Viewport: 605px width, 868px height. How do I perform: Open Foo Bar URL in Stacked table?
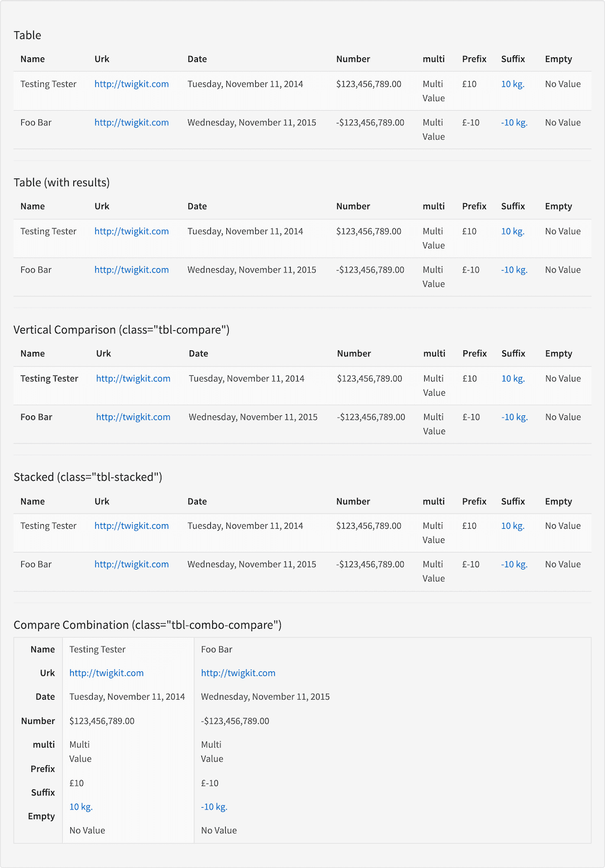click(x=131, y=564)
